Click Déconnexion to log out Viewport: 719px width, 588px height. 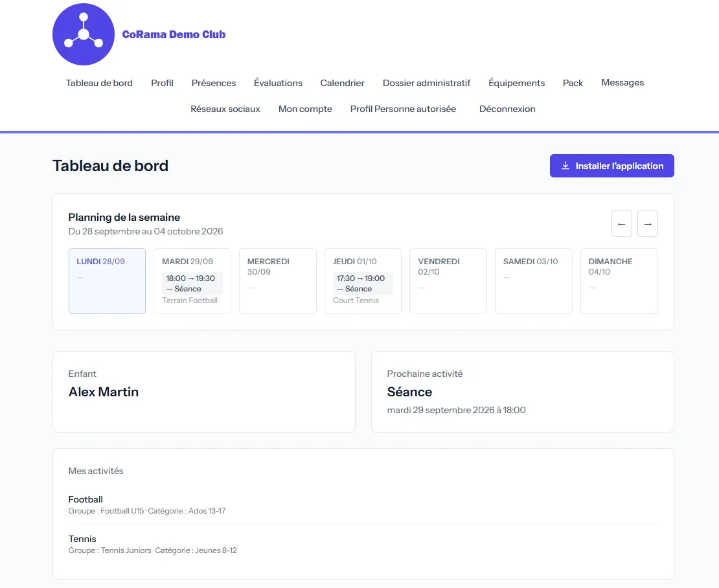tap(507, 109)
